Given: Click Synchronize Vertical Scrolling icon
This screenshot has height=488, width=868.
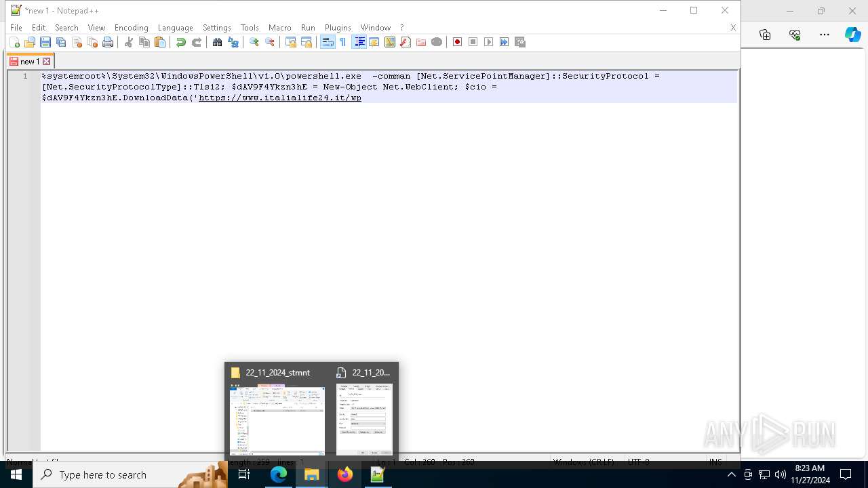Looking at the screenshot, I should point(291,42).
